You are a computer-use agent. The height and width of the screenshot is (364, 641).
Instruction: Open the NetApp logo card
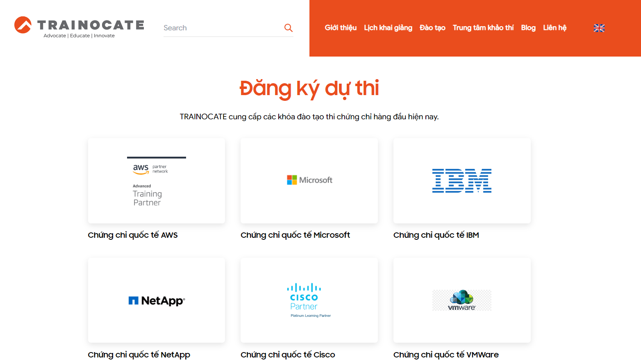pyautogui.click(x=157, y=300)
